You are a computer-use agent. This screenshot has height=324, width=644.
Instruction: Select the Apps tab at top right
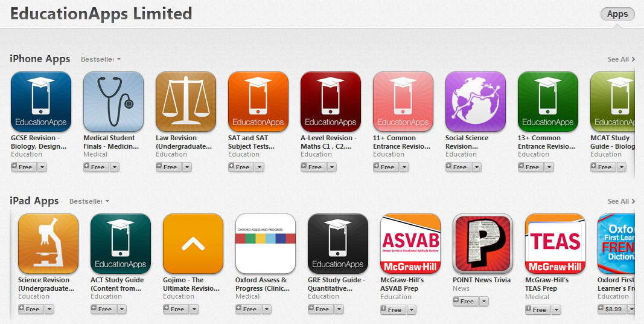point(617,15)
